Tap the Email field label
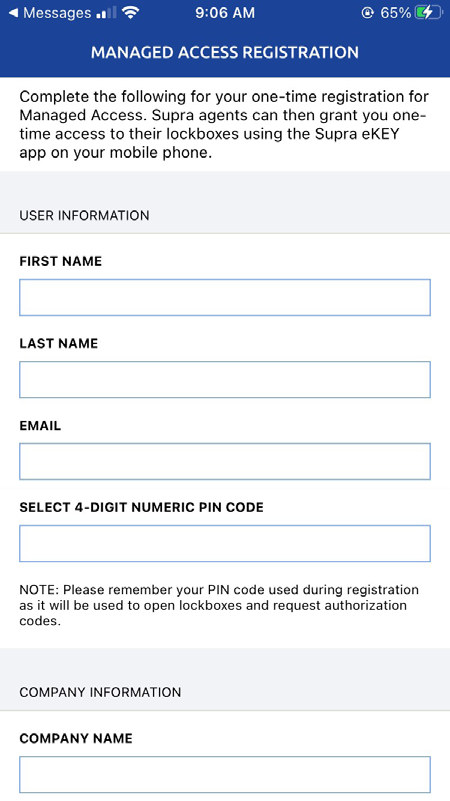This screenshot has height=801, width=450. click(40, 426)
